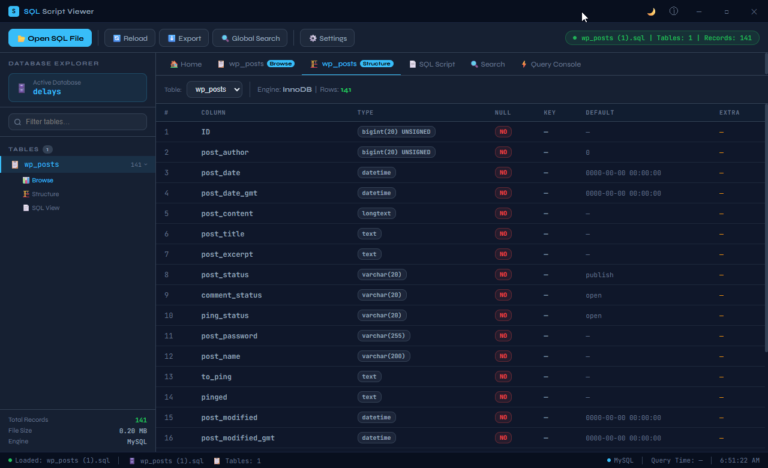The height and width of the screenshot is (468, 768).
Task: Click the comment_status row
Action: tap(460, 295)
